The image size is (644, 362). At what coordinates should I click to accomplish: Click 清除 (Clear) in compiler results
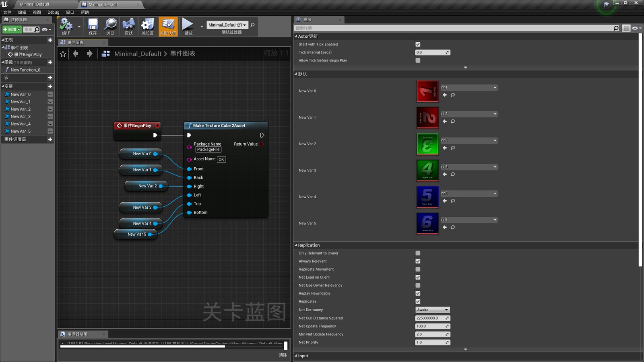point(283,355)
